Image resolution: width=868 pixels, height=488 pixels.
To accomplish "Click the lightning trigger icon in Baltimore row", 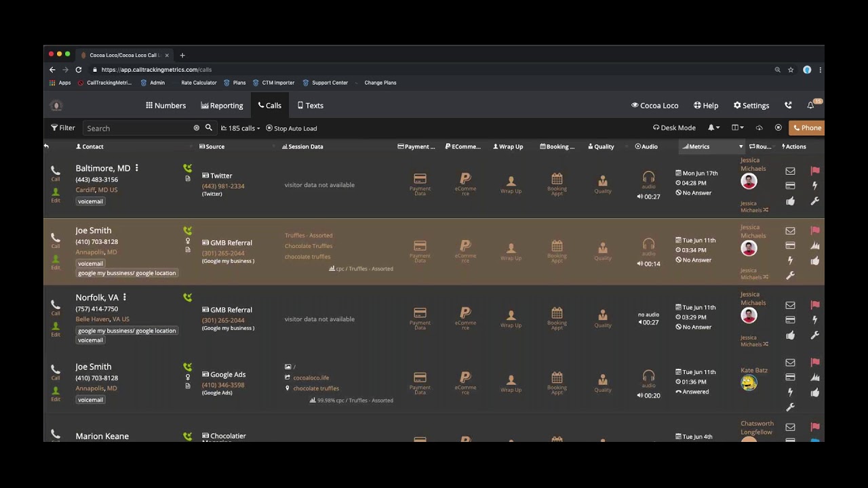I will (x=815, y=186).
